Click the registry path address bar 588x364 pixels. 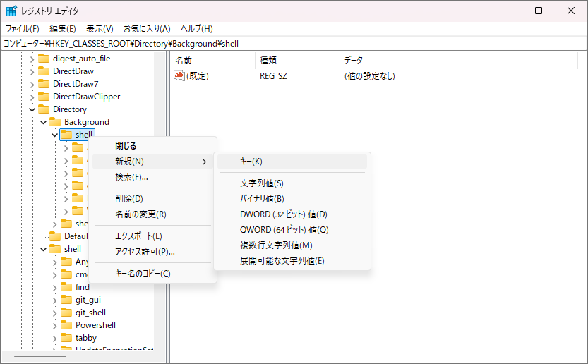[294, 44]
